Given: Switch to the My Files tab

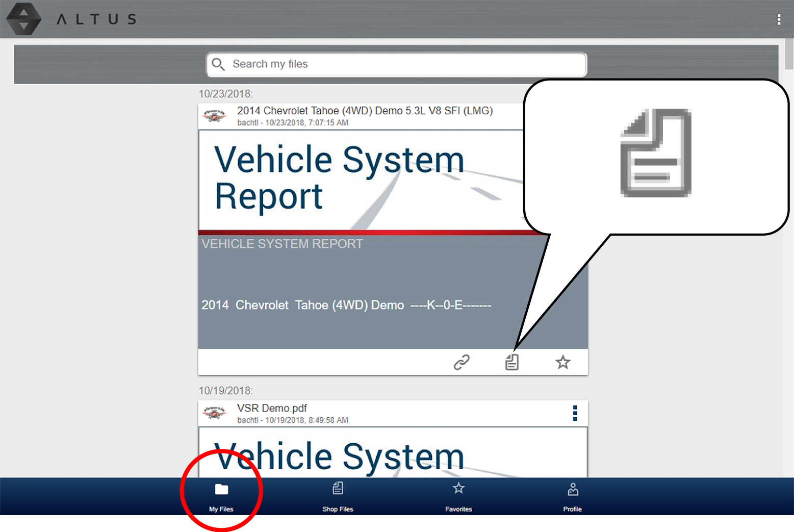Looking at the screenshot, I should [221, 496].
